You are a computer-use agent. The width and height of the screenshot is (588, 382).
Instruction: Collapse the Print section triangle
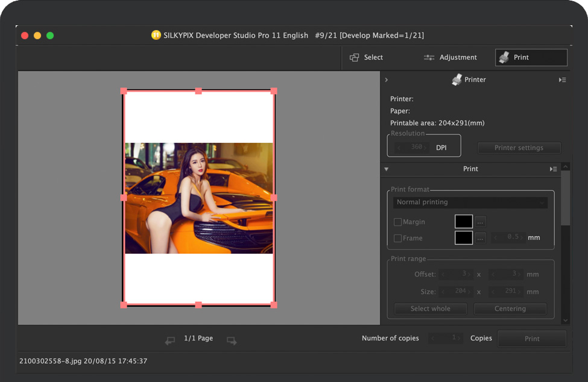click(387, 169)
